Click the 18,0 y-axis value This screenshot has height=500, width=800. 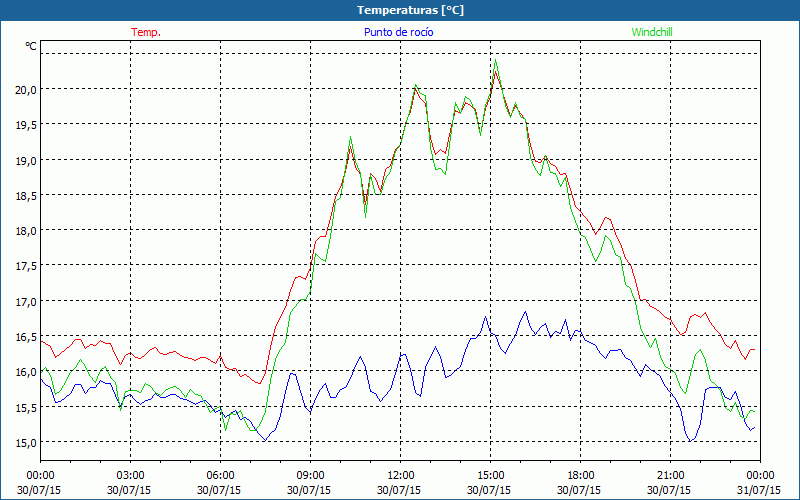(27, 231)
